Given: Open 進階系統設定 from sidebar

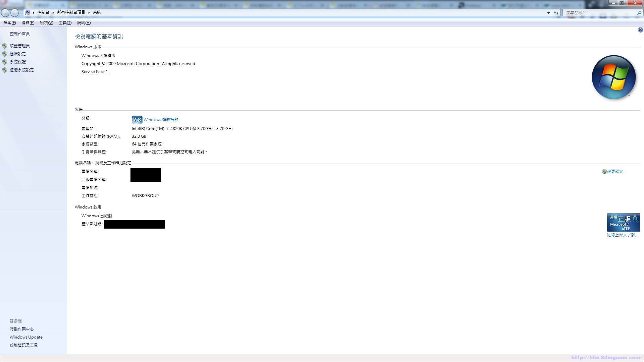Looking at the screenshot, I should (x=22, y=70).
